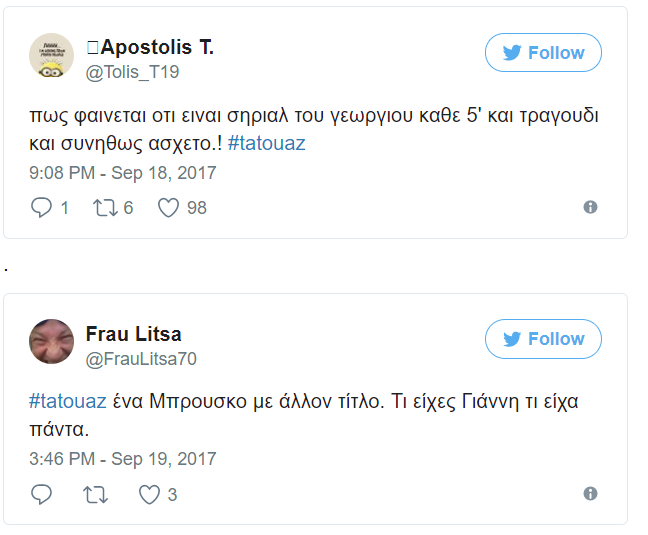
Task: Click #tatouaz hashtag in Apostolis's tweet
Action: pyautogui.click(x=266, y=143)
